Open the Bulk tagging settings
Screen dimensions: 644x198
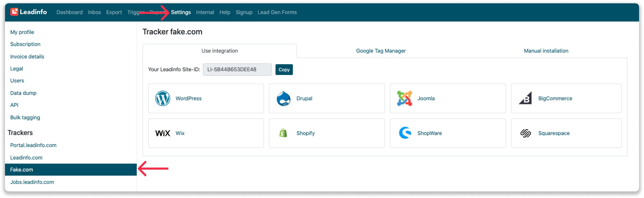point(25,117)
